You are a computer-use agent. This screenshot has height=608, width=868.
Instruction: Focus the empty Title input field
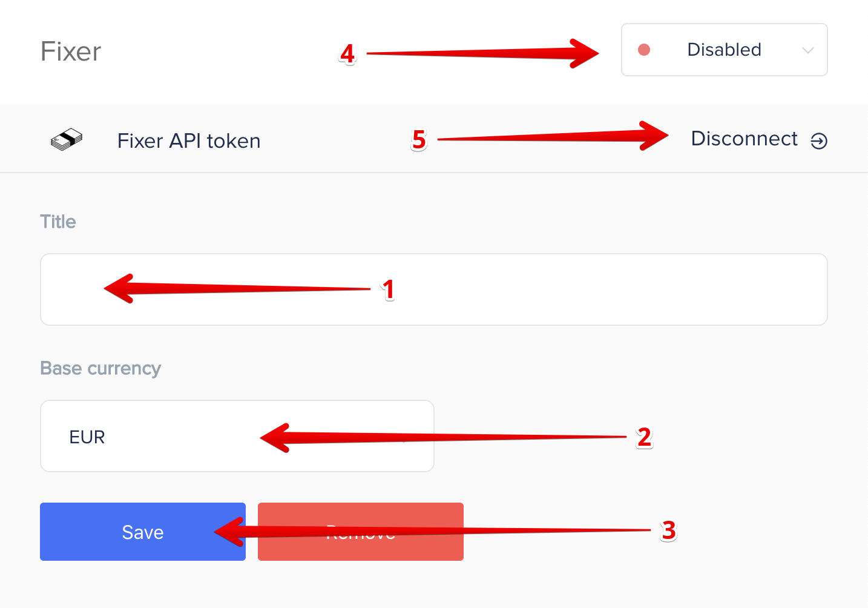[x=434, y=289]
